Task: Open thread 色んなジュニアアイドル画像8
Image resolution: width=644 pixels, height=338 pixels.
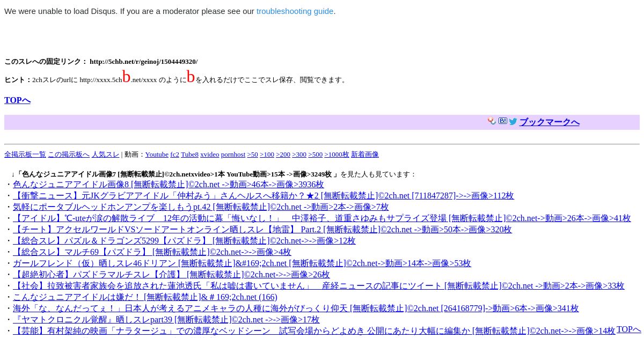Action: tap(169, 185)
